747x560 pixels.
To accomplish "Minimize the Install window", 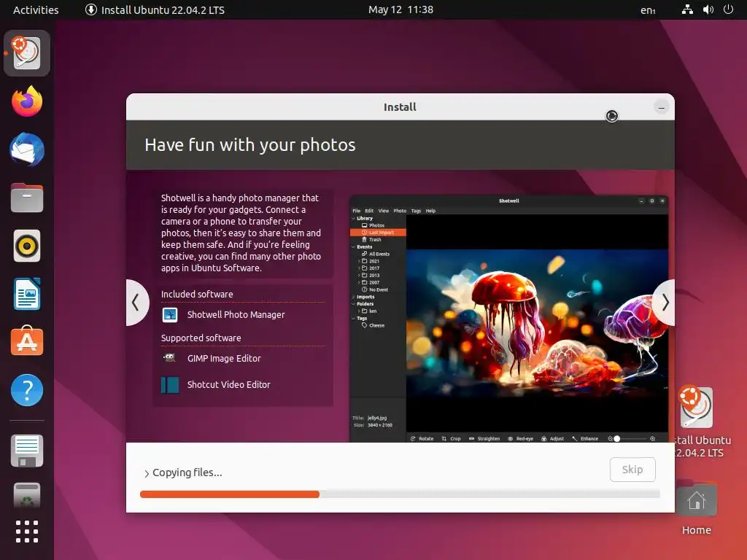I will 661,108.
